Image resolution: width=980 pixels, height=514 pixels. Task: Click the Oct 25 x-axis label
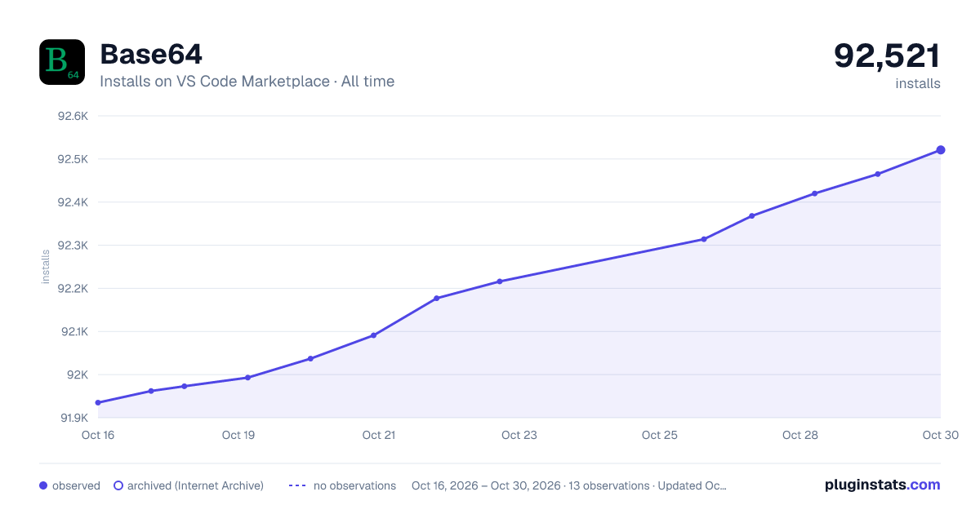tap(660, 435)
